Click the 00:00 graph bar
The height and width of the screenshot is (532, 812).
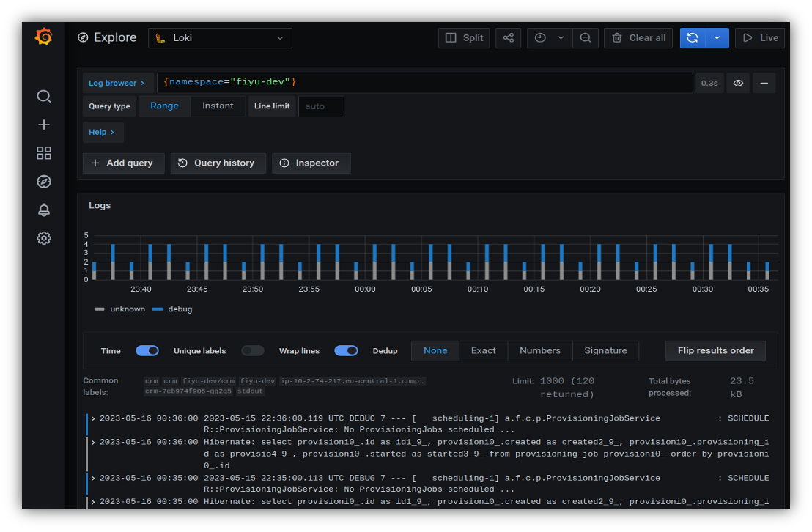click(374, 262)
